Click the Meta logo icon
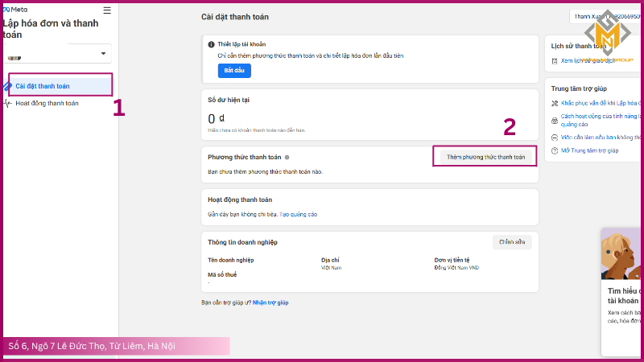The image size is (644, 362). [7, 10]
